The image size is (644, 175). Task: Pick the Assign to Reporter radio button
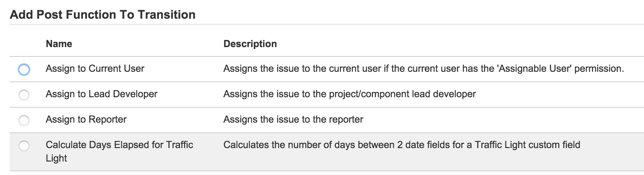click(24, 120)
